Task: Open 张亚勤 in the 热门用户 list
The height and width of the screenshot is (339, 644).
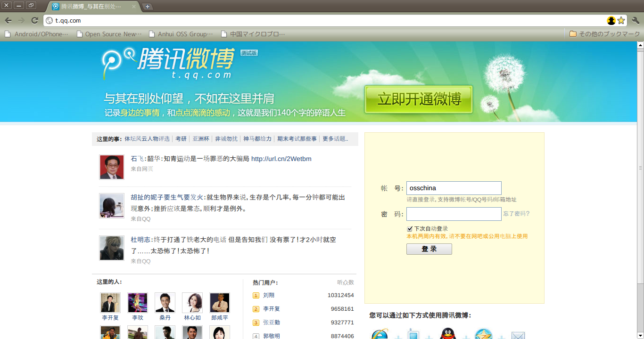Action: pos(272,323)
